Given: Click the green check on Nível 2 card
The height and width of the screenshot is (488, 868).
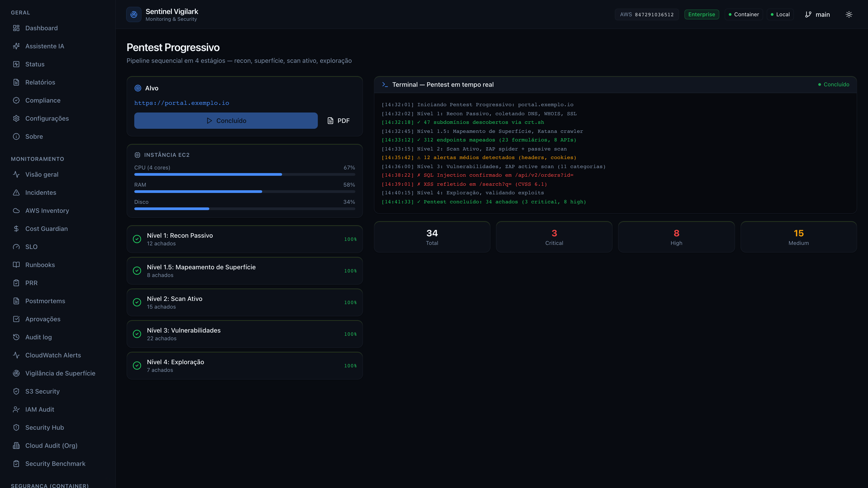Looking at the screenshot, I should point(137,303).
